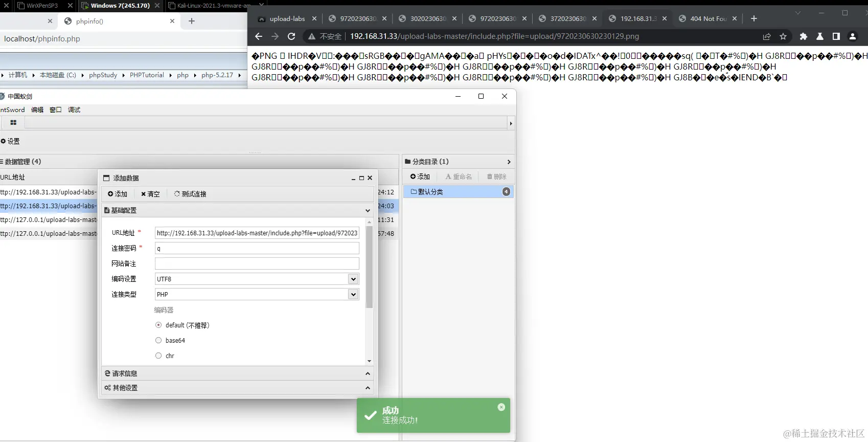Go back in the Chrome browser
Screen dimensions: 868x442
(x=259, y=36)
